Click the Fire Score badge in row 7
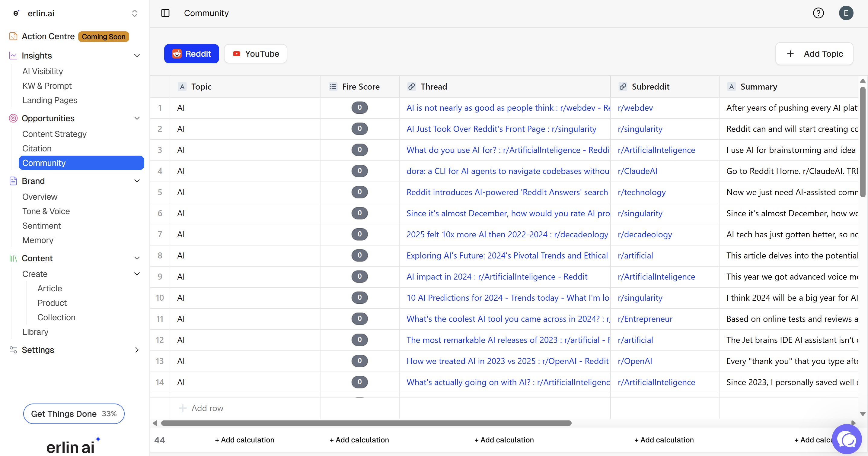The width and height of the screenshot is (868, 456). (359, 234)
